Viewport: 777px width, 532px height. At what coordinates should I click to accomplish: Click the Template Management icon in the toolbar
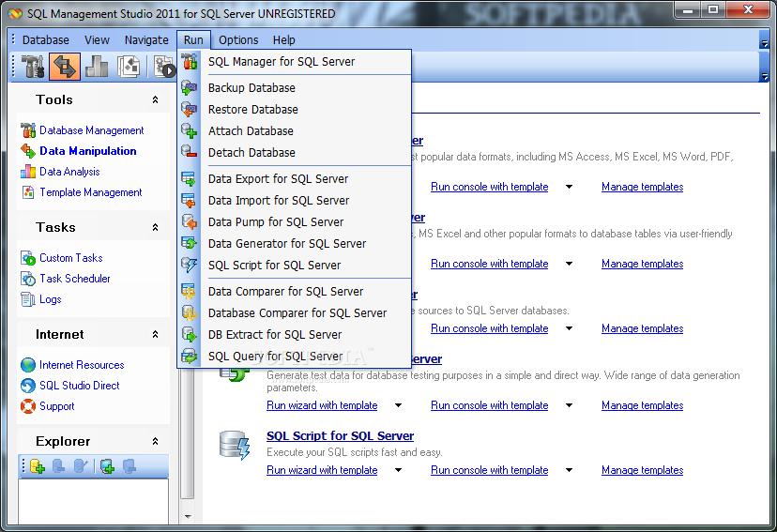(129, 67)
